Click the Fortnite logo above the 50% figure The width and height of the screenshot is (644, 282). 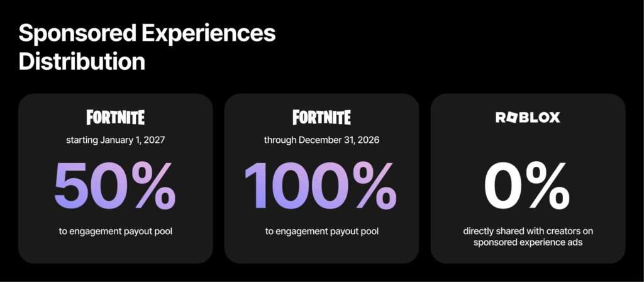[x=115, y=117]
